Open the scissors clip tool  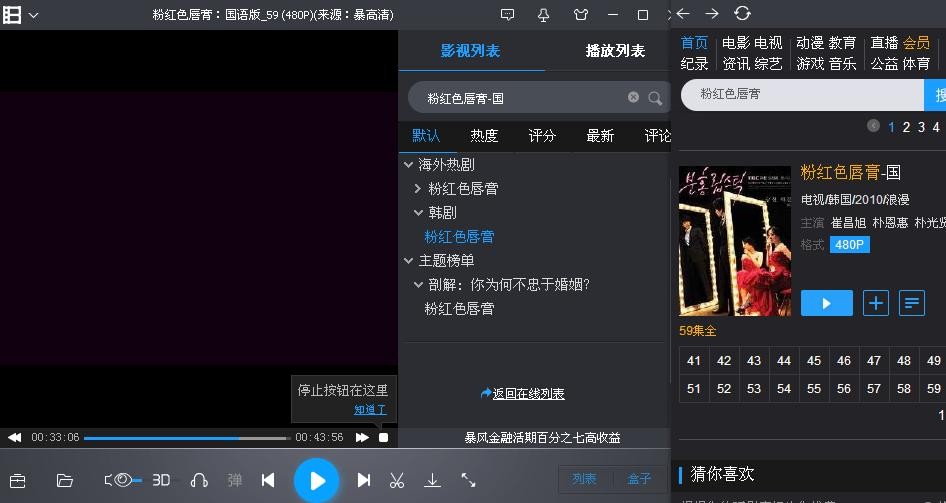[396, 480]
